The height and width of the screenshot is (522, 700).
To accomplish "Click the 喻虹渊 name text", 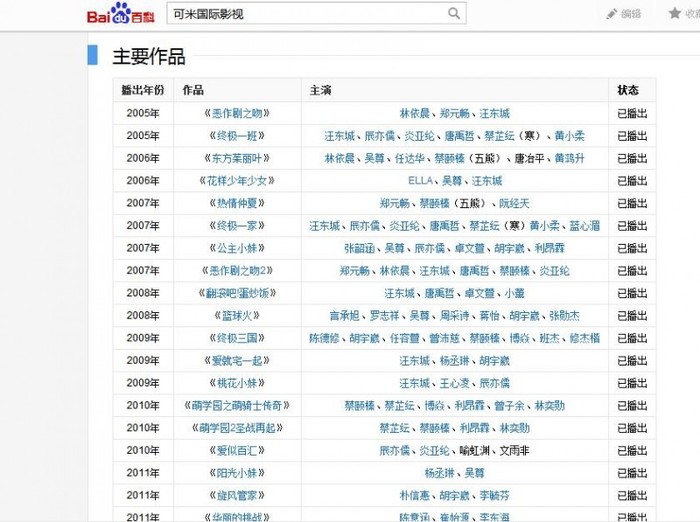I will point(474,450).
